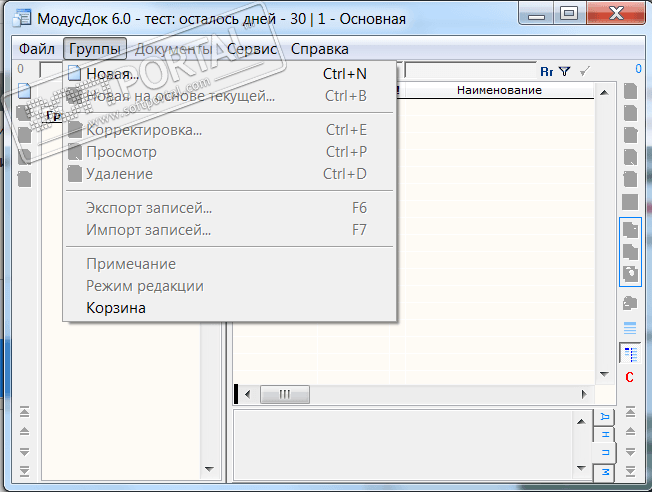The height and width of the screenshot is (492, 652).
Task: Click the funnel filter icon
Action: [x=564, y=72]
